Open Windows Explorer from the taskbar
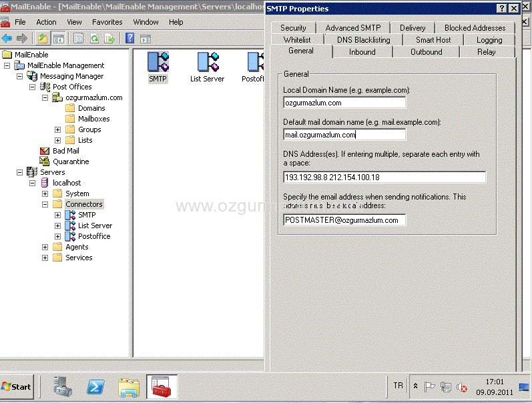This screenshot has width=532, height=403. click(x=129, y=388)
